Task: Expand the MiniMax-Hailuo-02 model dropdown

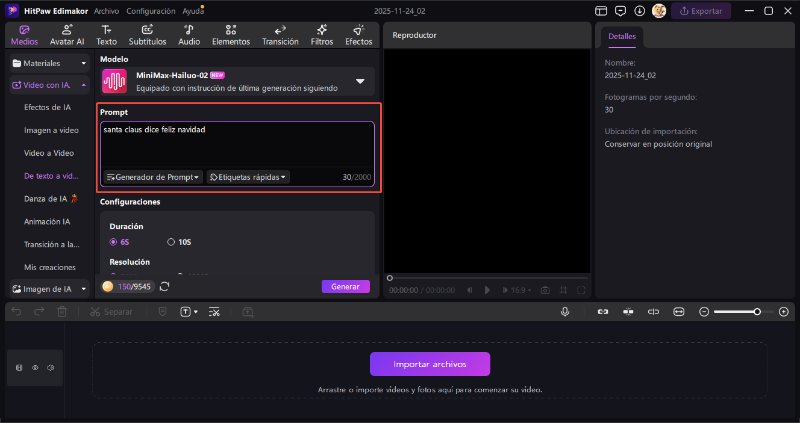Action: [x=360, y=81]
